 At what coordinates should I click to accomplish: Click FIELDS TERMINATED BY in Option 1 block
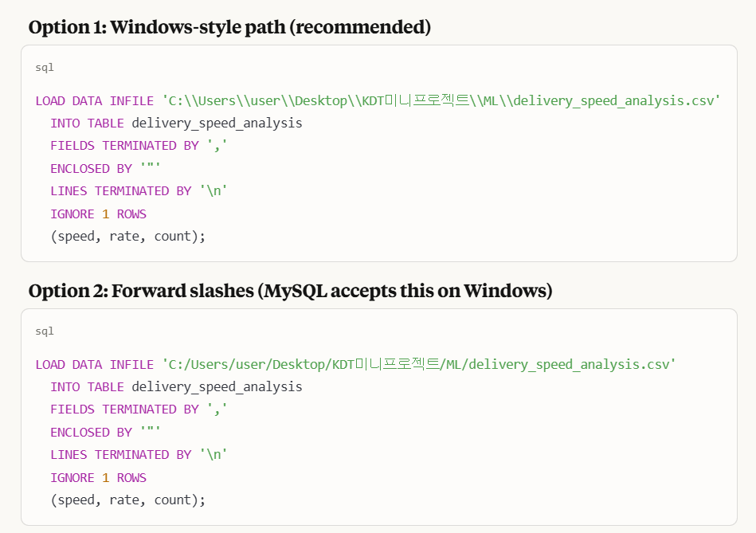pos(124,146)
